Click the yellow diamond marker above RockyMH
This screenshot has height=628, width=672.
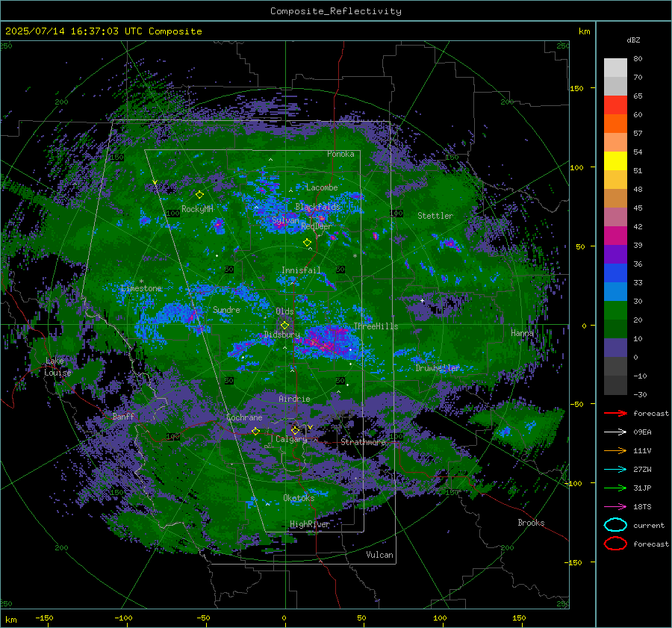199,195
